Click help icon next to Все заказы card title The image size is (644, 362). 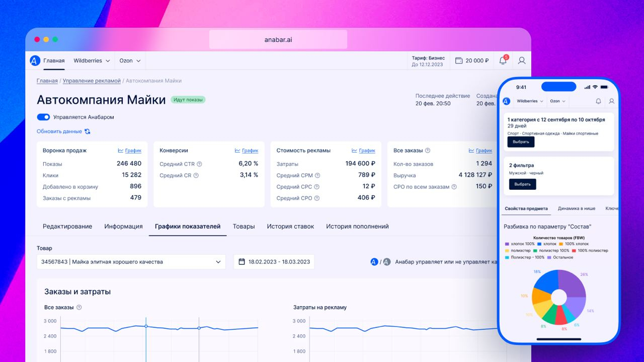click(x=428, y=151)
